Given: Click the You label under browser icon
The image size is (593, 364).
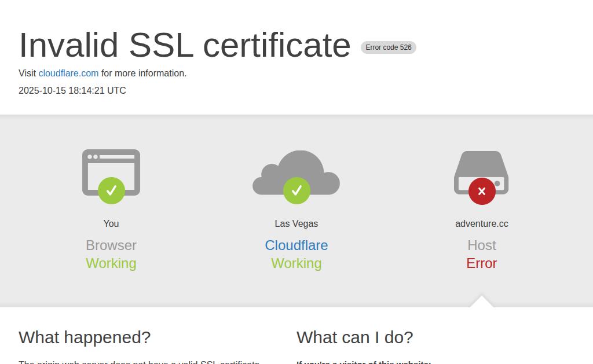Looking at the screenshot, I should [x=111, y=224].
